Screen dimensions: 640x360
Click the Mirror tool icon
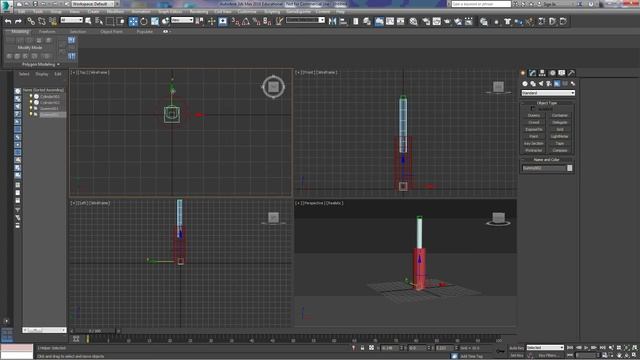tap(333, 21)
